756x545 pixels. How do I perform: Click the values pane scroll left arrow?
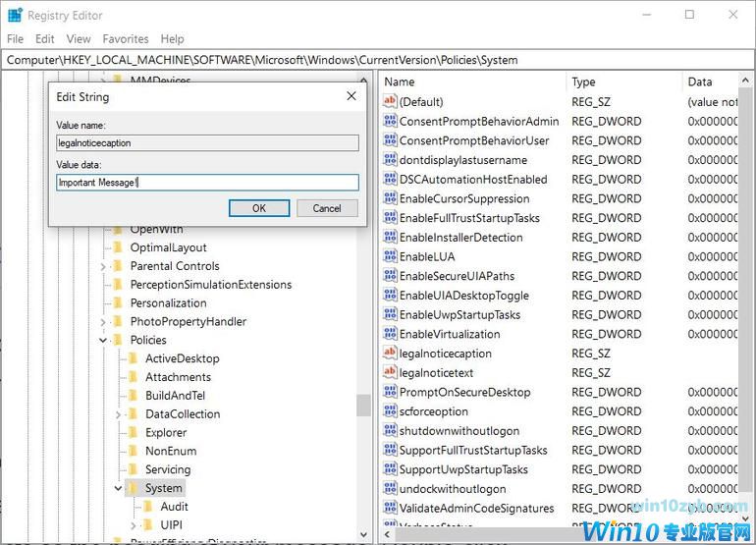[x=387, y=534]
